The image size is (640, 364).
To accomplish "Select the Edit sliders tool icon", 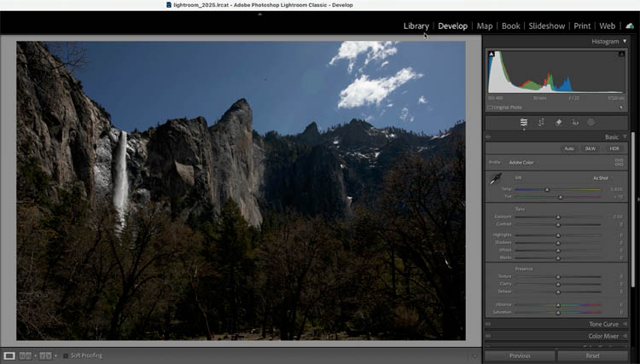I will pyautogui.click(x=524, y=123).
